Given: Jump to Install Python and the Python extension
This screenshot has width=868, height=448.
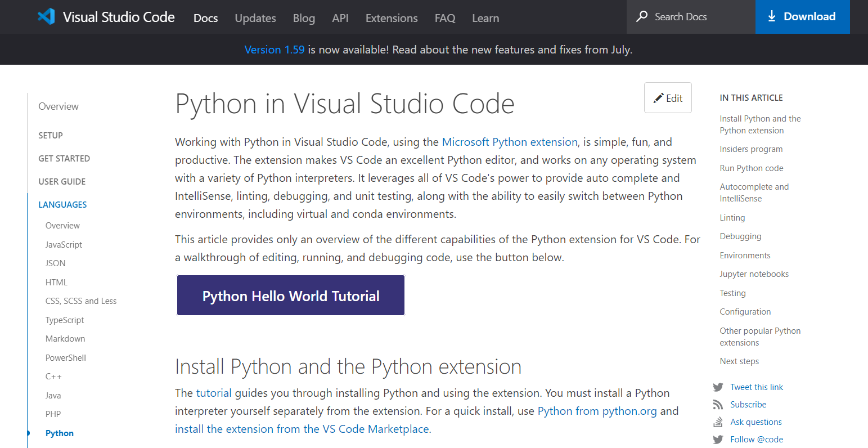Looking at the screenshot, I should click(x=760, y=124).
